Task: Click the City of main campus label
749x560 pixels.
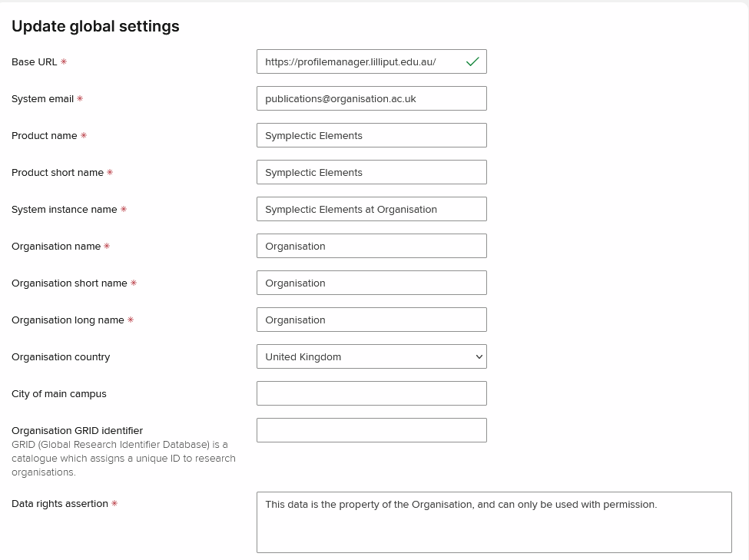Action: [x=59, y=393]
